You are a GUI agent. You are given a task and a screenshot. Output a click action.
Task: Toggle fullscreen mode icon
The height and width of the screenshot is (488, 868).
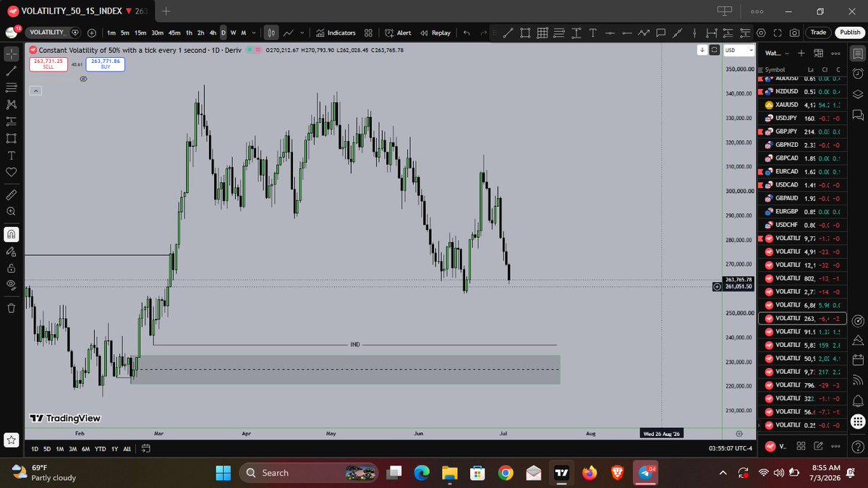click(778, 33)
